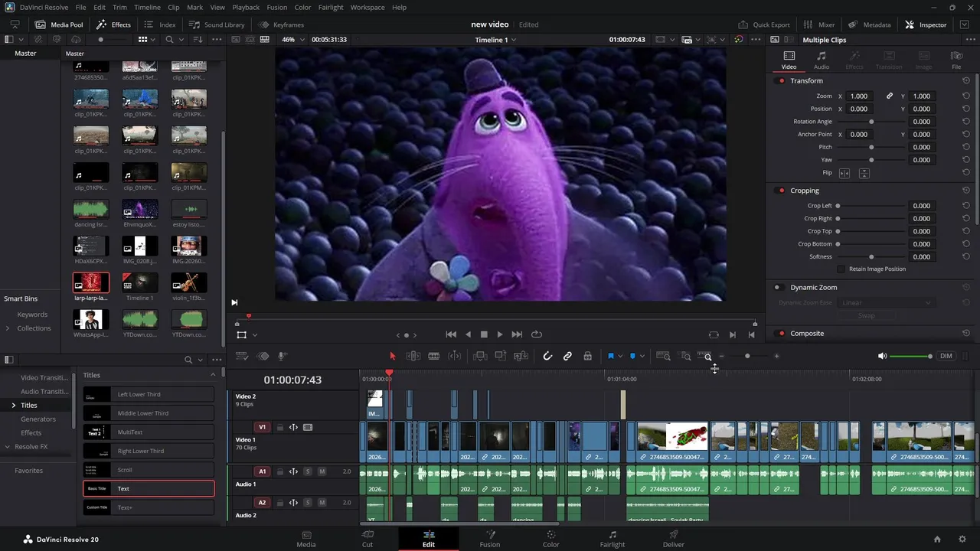This screenshot has height=551, width=980.
Task: Expand the Resolve FX category
Action: coord(8,446)
